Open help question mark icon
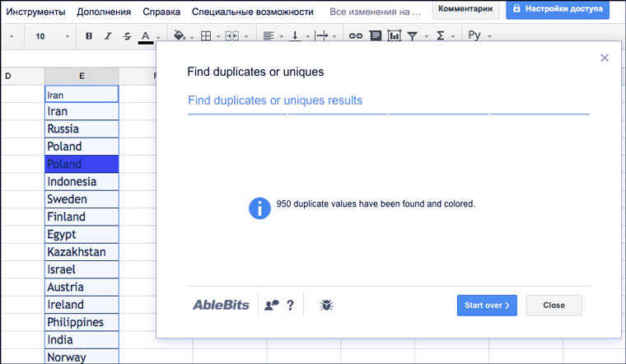626x364 pixels. [290, 306]
